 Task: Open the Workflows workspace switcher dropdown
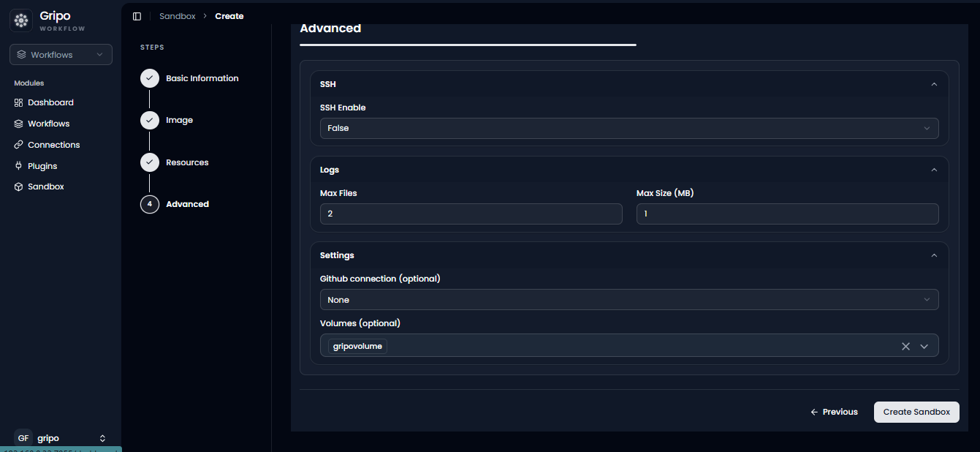point(61,55)
